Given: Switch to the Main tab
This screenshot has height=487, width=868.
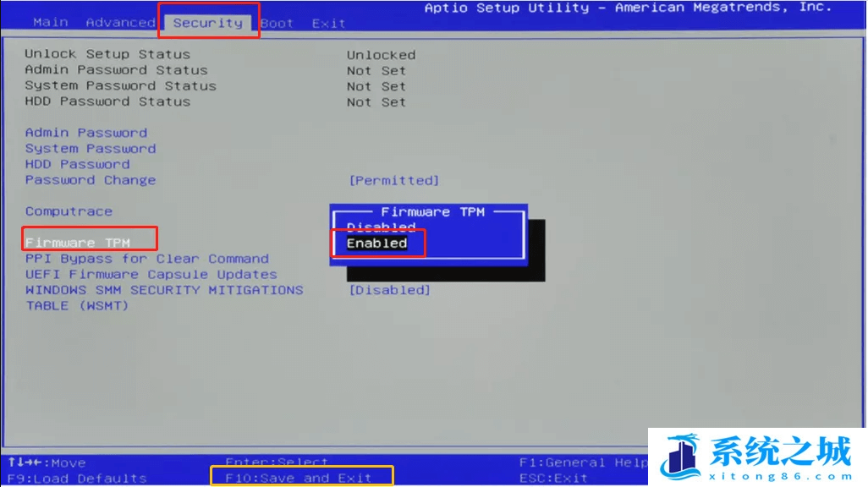Looking at the screenshot, I should [x=50, y=22].
